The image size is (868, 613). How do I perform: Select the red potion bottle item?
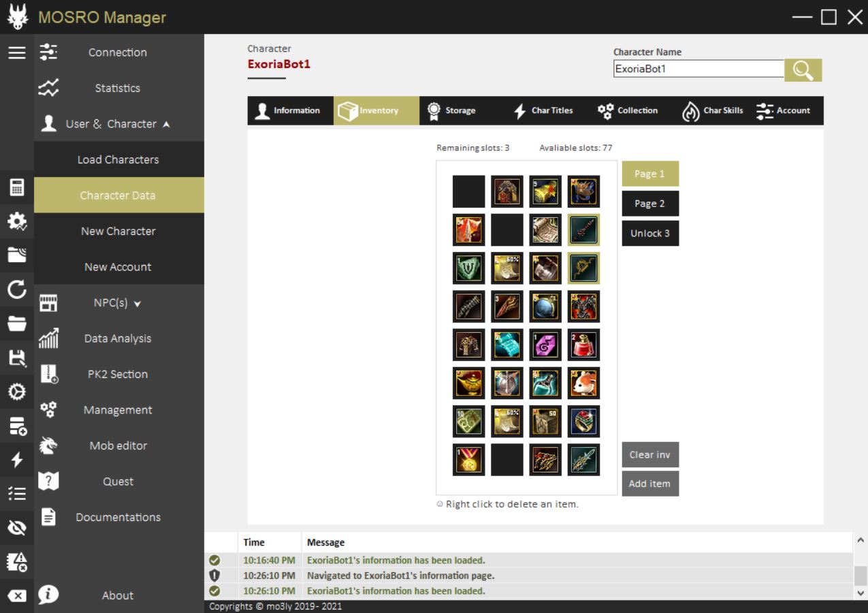coord(583,345)
